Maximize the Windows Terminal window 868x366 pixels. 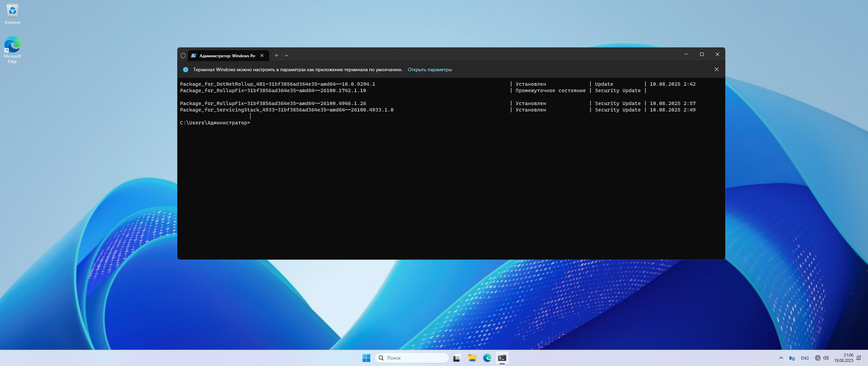(x=702, y=54)
